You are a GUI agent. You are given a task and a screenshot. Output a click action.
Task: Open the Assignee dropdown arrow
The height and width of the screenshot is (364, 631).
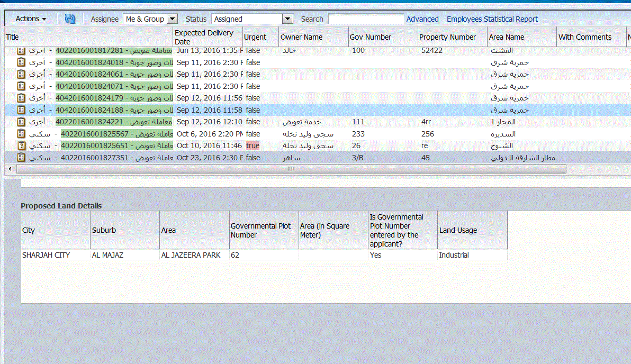(172, 19)
